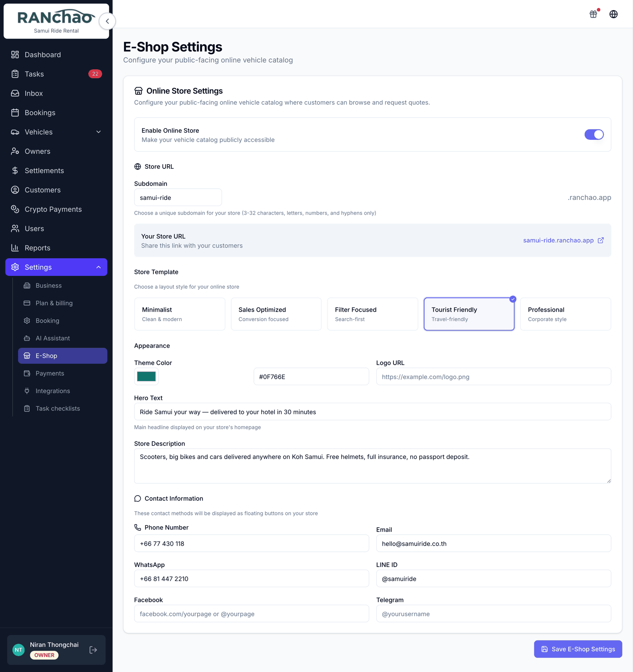Click the Users people icon

click(15, 228)
